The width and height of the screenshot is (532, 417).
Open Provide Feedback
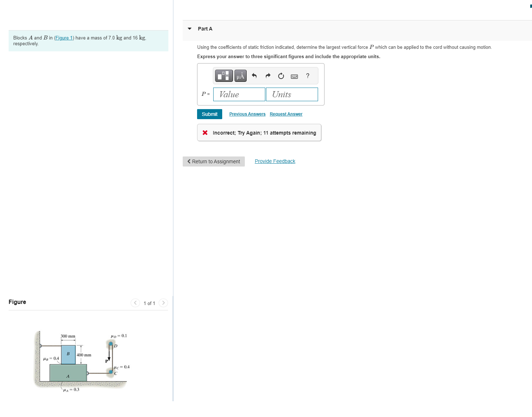click(x=275, y=161)
